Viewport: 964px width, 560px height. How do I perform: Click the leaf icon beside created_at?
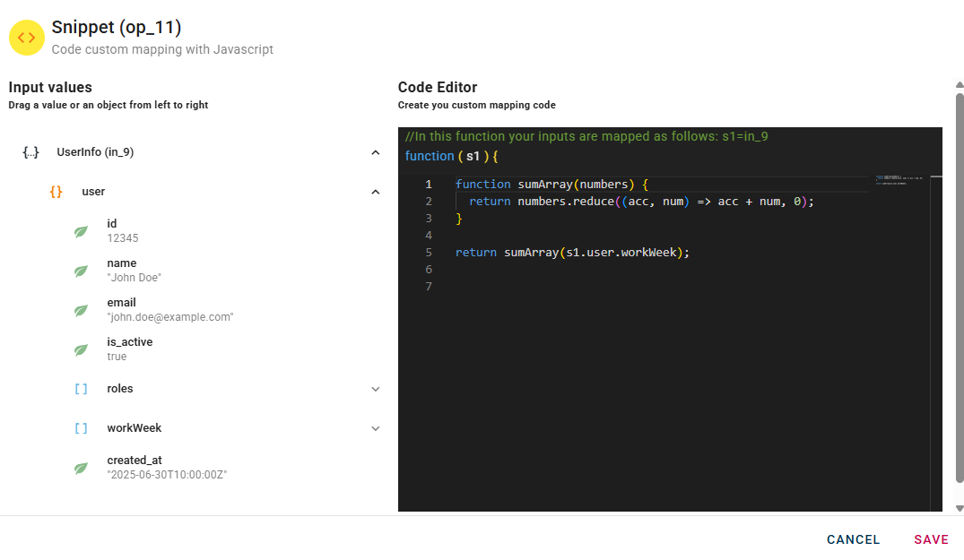pyautogui.click(x=81, y=468)
